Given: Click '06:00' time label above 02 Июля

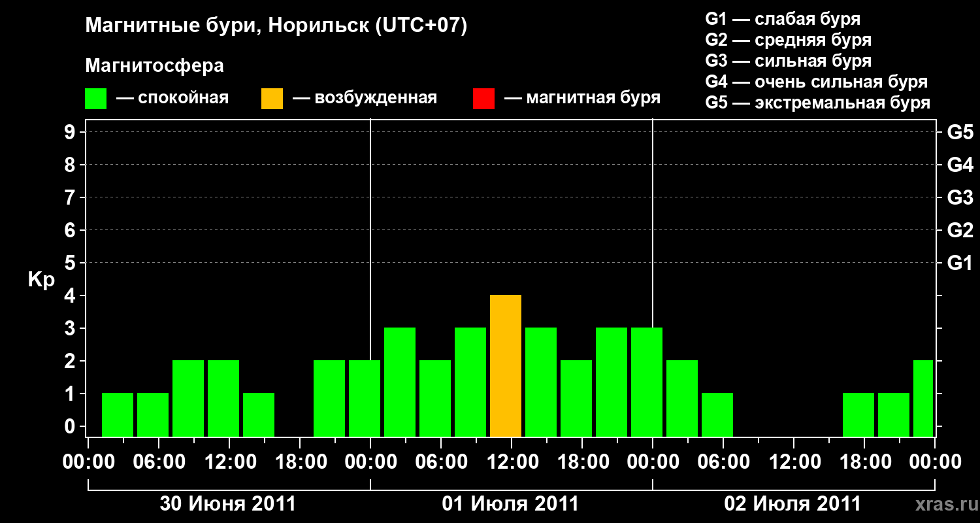Looking at the screenshot, I should point(723,462).
